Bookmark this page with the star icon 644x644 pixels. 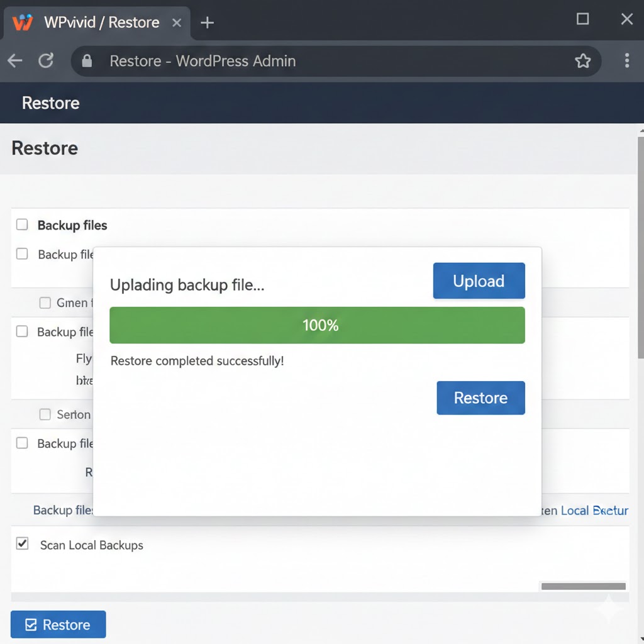point(582,61)
